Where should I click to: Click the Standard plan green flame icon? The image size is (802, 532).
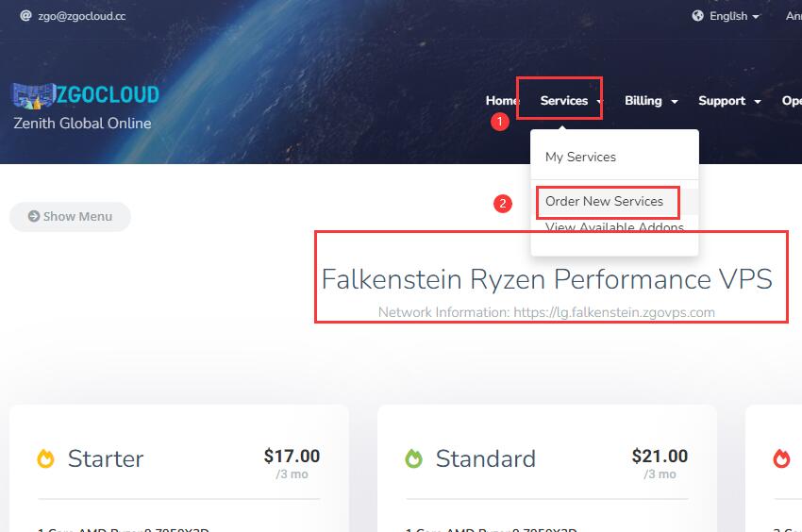point(414,458)
